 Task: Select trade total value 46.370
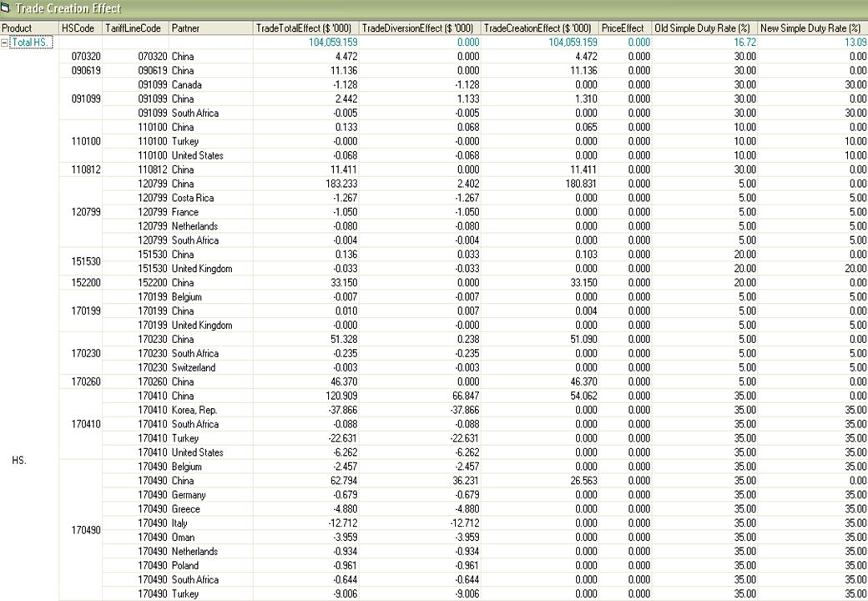pyautogui.click(x=343, y=381)
